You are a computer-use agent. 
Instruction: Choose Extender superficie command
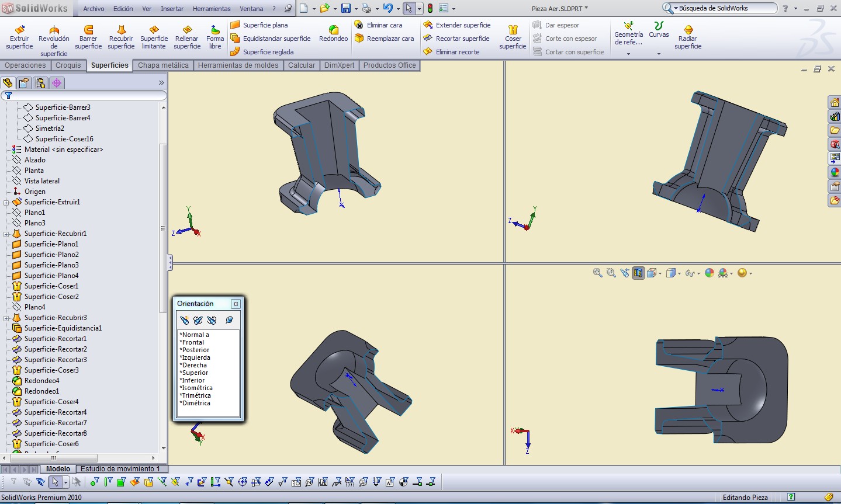[x=456, y=25]
